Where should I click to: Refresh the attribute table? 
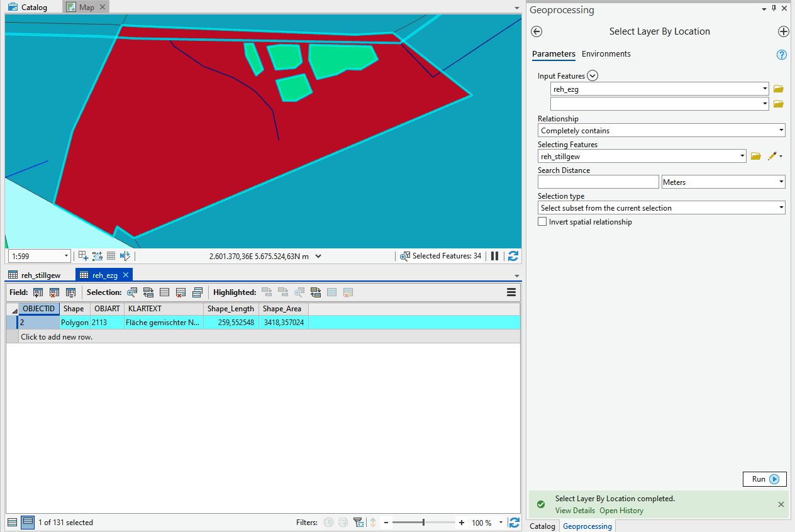[514, 523]
